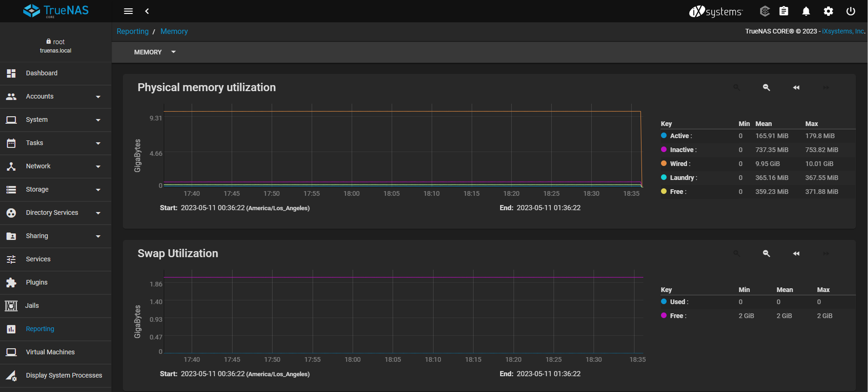
Task: Click the Directory Services icon
Action: pyautogui.click(x=11, y=213)
